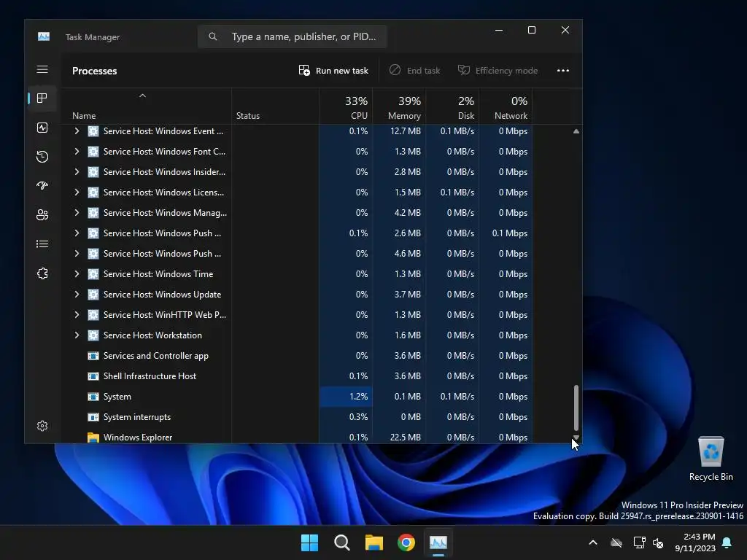The image size is (747, 560).
Task: Click the vertical scrollbar thumb
Action: click(576, 408)
